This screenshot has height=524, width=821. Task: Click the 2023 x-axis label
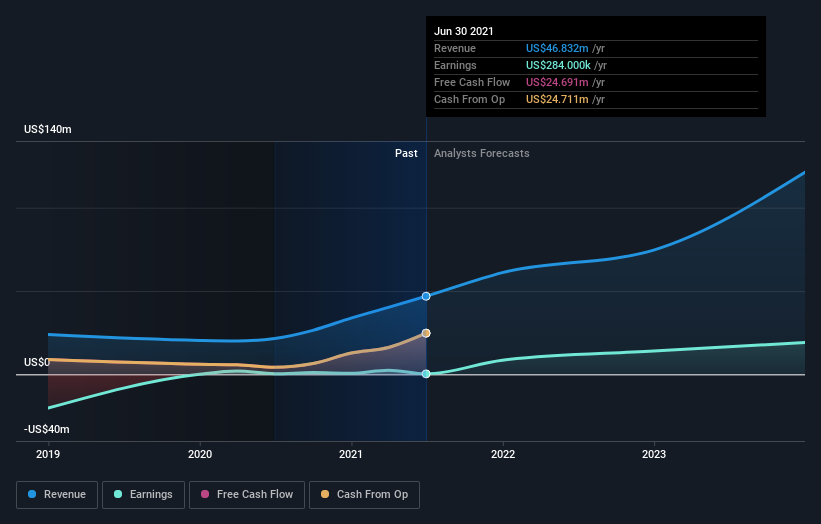pyautogui.click(x=654, y=454)
